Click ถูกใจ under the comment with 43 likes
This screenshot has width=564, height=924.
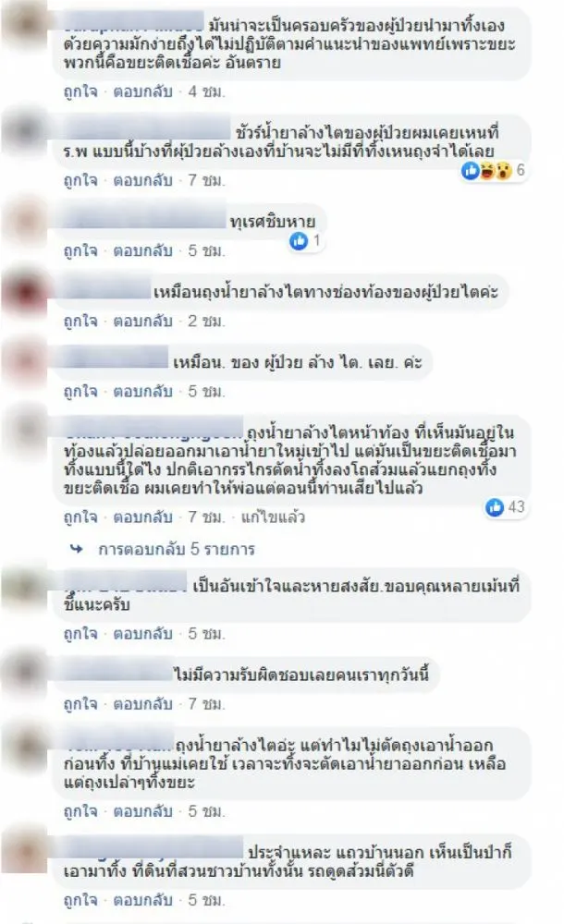click(x=80, y=517)
